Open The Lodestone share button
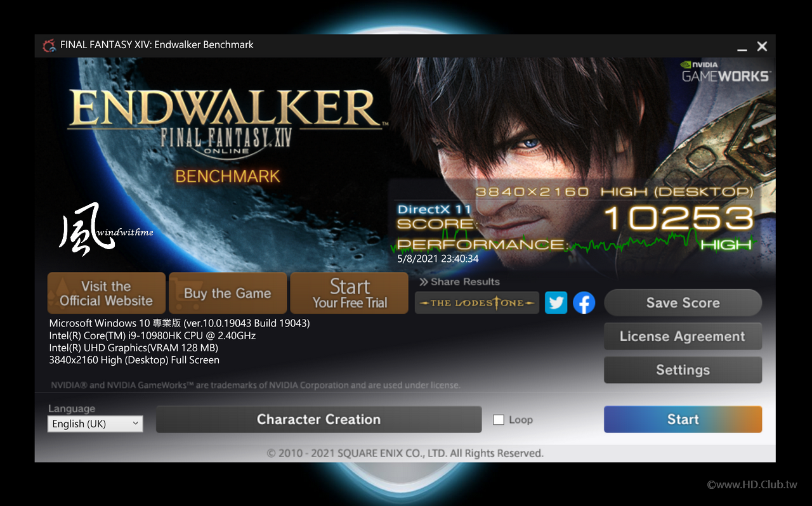This screenshot has width=812, height=506. coord(477,302)
